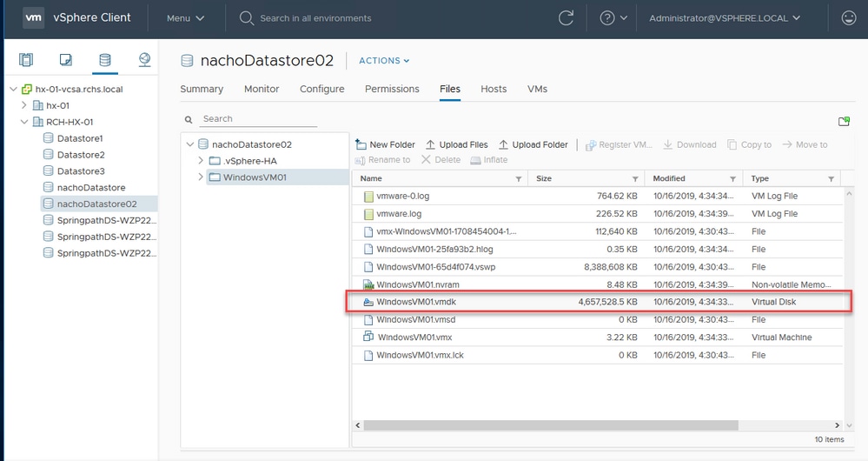
Task: Collapse the hx-01-vcsa.rchs.local tree node
Action: click(x=13, y=89)
